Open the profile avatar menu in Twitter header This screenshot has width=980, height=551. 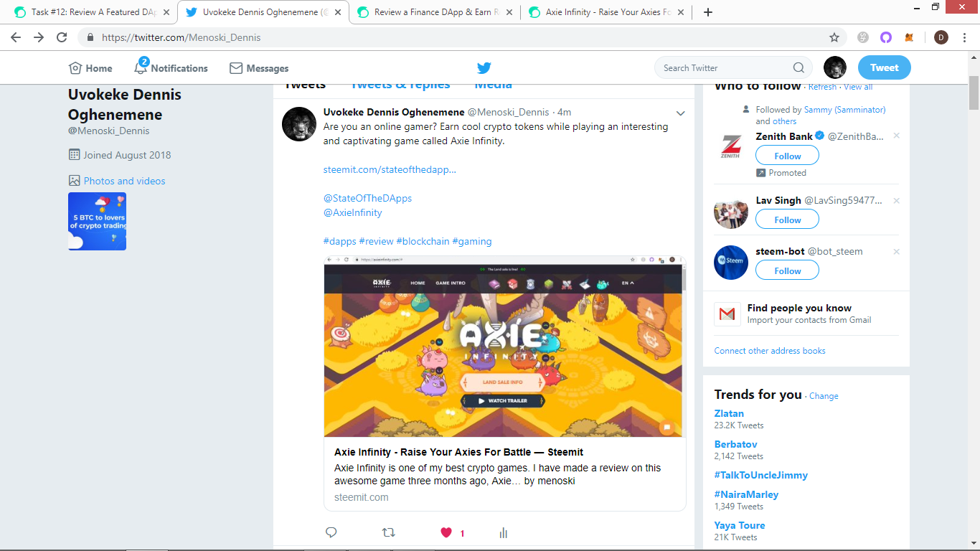pyautogui.click(x=835, y=67)
